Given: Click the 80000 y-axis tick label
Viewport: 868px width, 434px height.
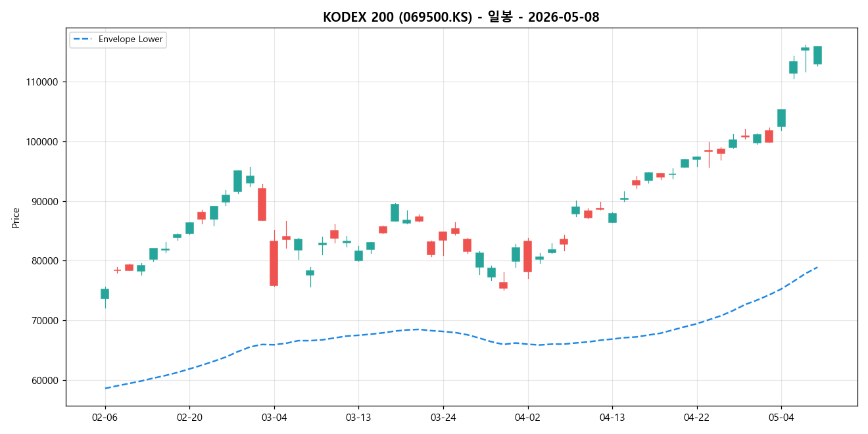Looking at the screenshot, I should point(44,261).
